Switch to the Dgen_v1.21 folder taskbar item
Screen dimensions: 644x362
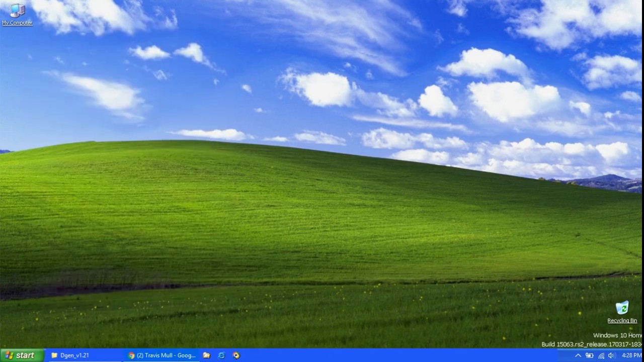click(x=85, y=355)
